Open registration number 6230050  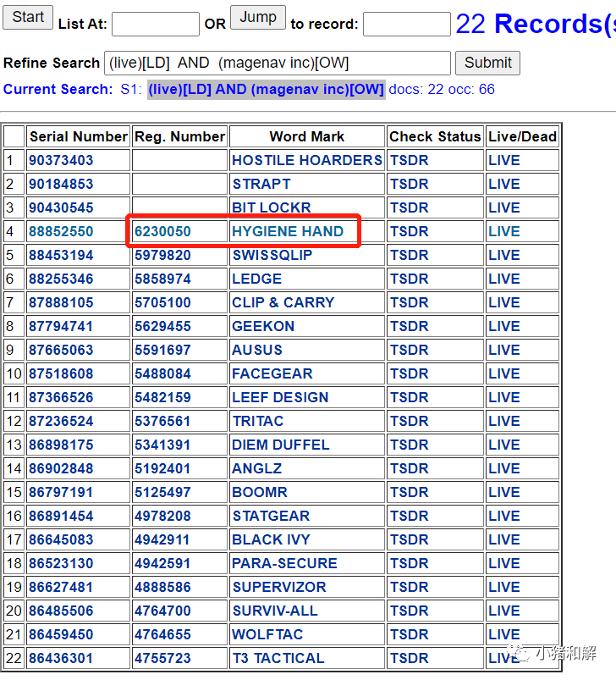[x=162, y=231]
